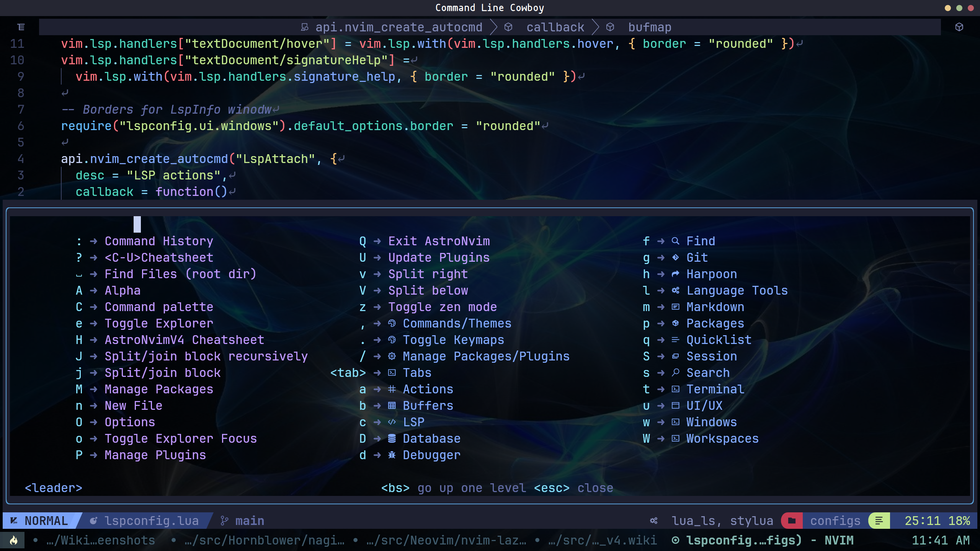Click the flame icon in bottom bar
Screen dimensions: 980x551
[x=14, y=540]
